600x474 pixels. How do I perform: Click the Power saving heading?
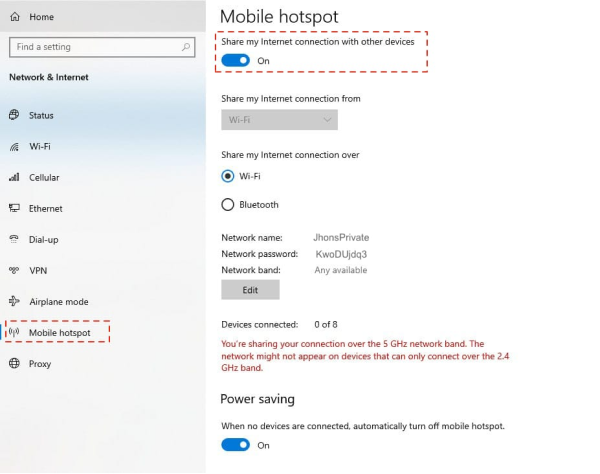(x=258, y=399)
